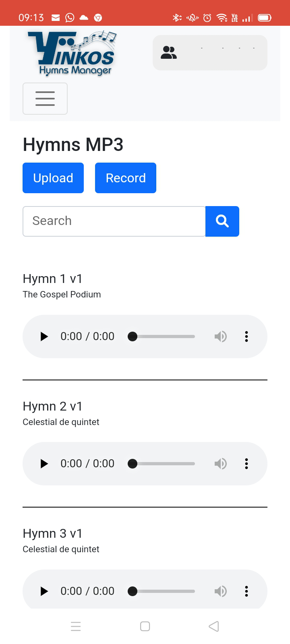The height and width of the screenshot is (644, 290).
Task: Play the Hymn 1 v1 audio
Action: coord(44,336)
